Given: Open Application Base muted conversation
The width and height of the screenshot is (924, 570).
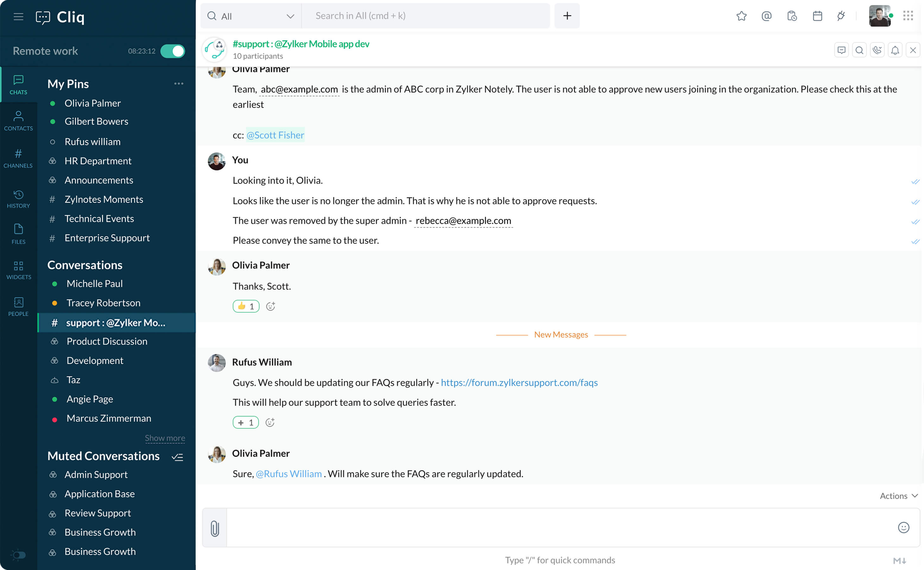Looking at the screenshot, I should coord(99,494).
